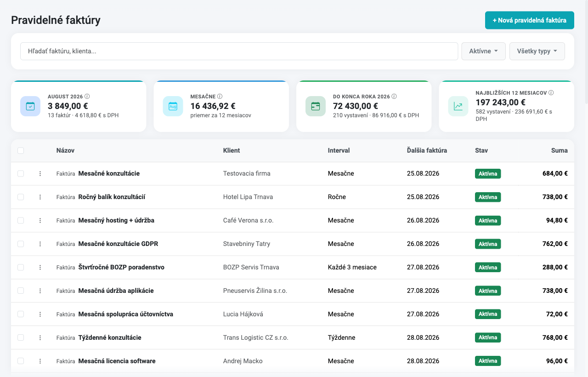Screen dimensions: 588x377
Task: Open row menu for Mesačné konzultácie
Action: tap(40, 174)
